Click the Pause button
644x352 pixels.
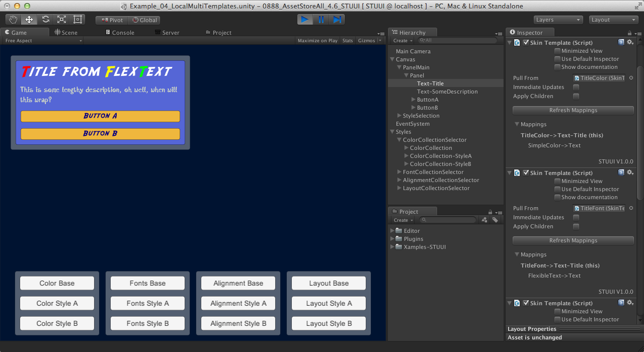[321, 20]
